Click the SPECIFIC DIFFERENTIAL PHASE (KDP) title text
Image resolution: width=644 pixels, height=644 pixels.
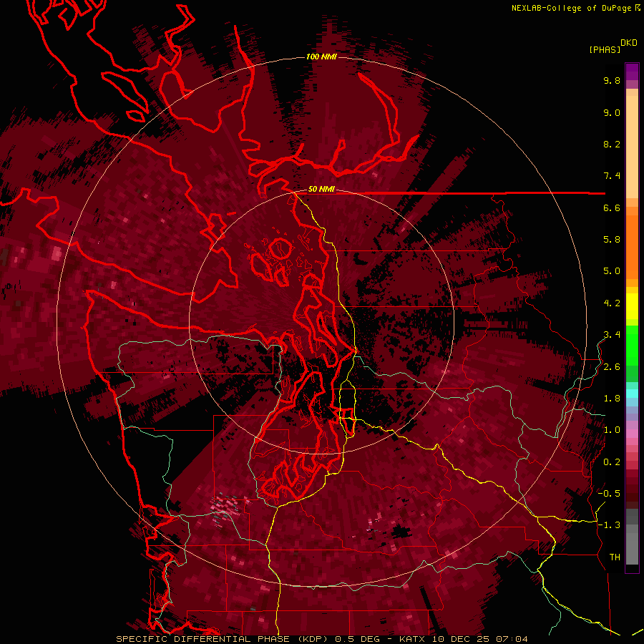(223, 639)
